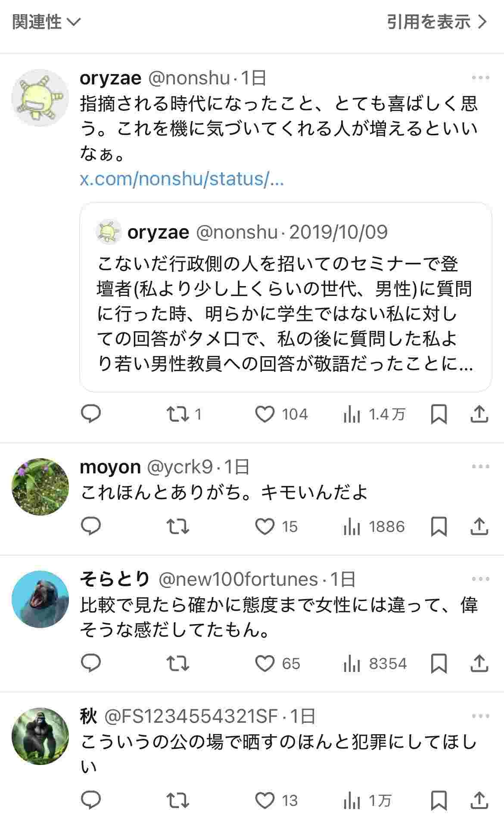Open oryzae's profile avatar

(40, 98)
